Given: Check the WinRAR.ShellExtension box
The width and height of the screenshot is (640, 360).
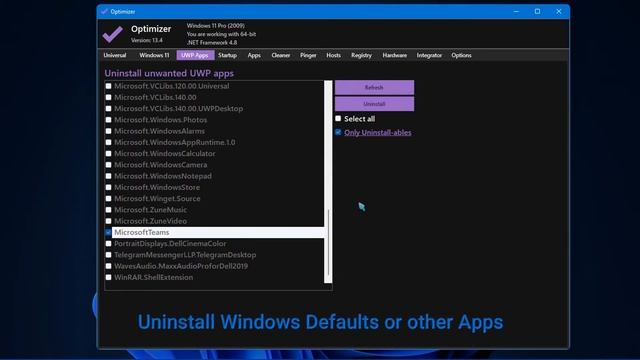Looking at the screenshot, I should (x=108, y=277).
